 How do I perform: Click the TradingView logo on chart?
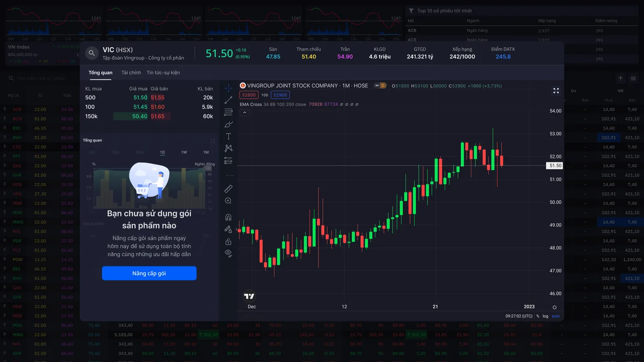tap(249, 296)
